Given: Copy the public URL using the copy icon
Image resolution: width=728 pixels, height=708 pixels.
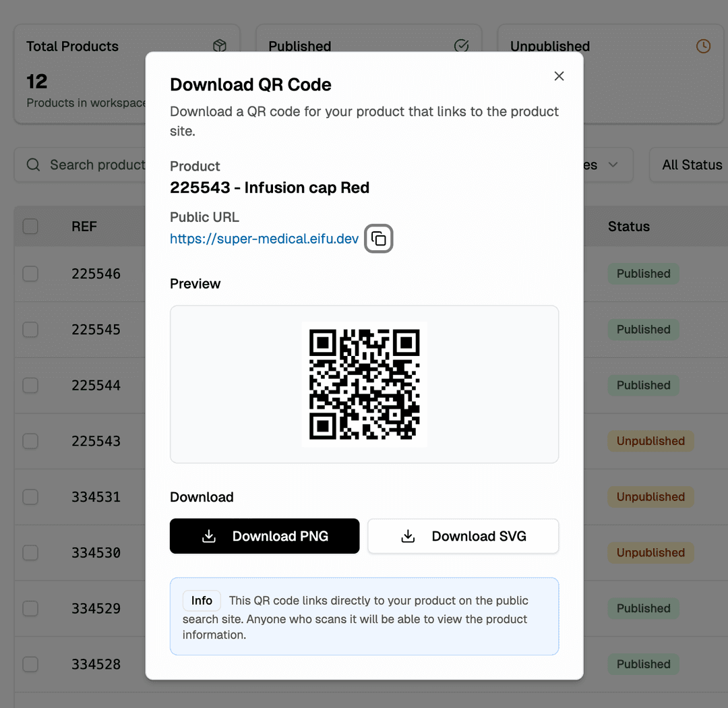Looking at the screenshot, I should (378, 238).
